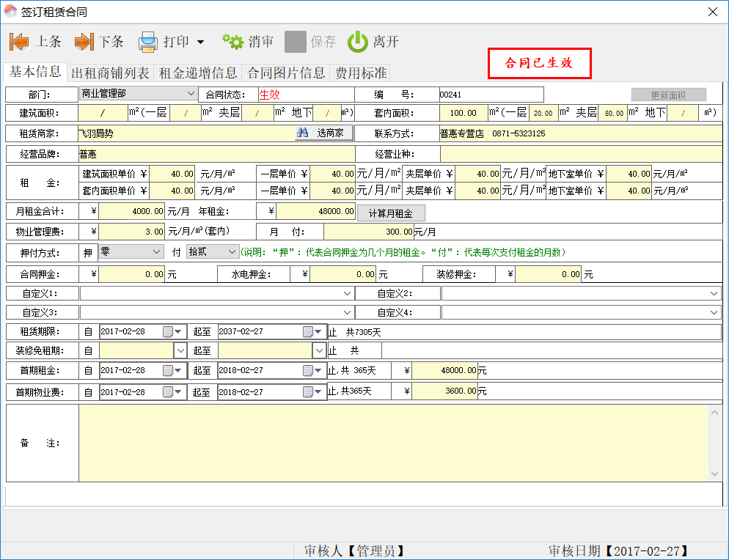Click the printer 打印 icon

[x=148, y=42]
